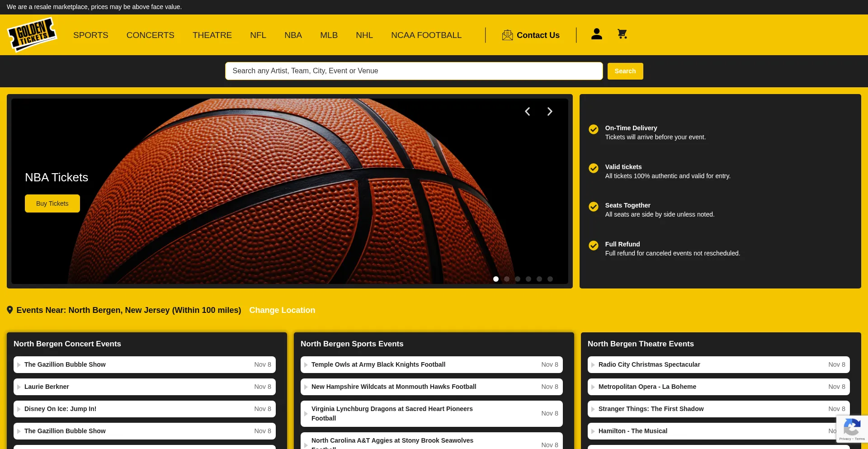Open the NCAA FOOTBALL menu
This screenshot has width=868, height=449.
point(426,35)
